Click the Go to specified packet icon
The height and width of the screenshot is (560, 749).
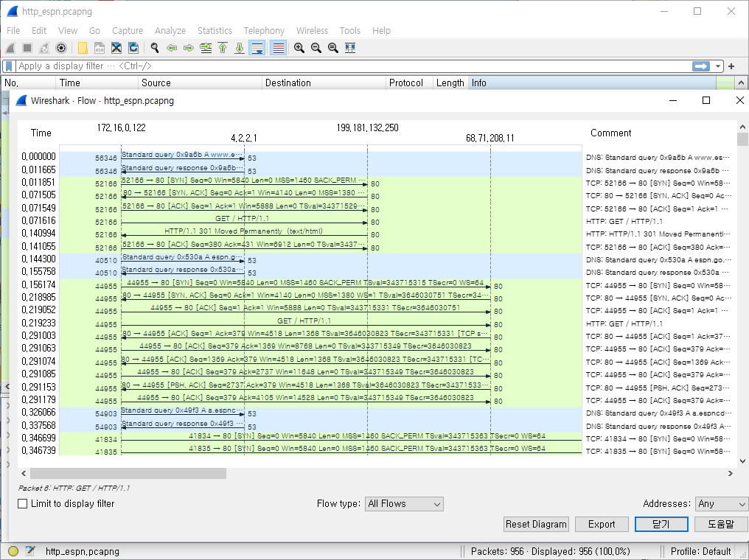(206, 48)
